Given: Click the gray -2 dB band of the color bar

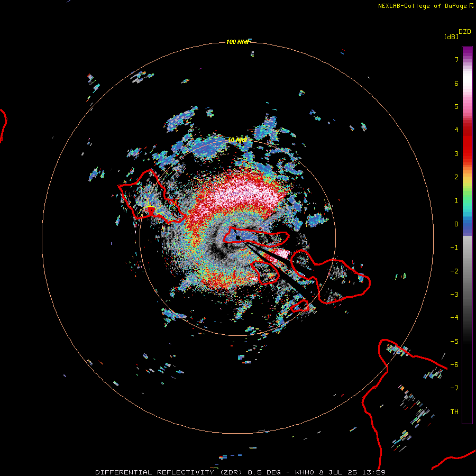Looking at the screenshot, I should coord(467,271).
